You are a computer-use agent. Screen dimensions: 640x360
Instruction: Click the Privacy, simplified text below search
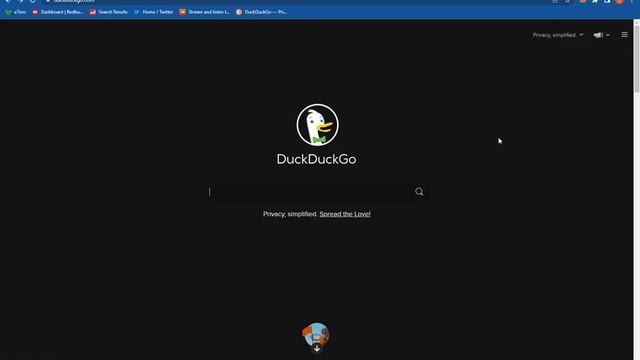click(290, 214)
